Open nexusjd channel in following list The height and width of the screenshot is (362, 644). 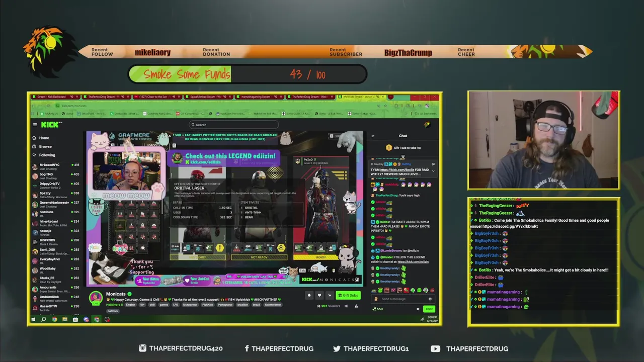click(55, 232)
